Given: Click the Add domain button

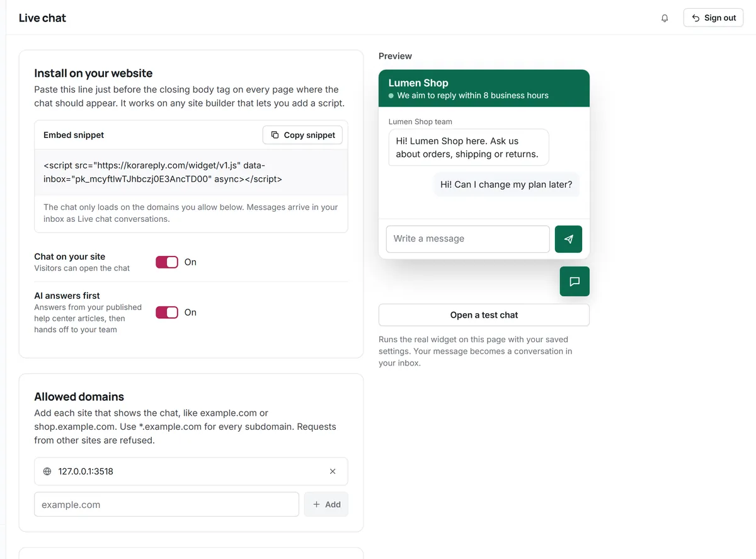Looking at the screenshot, I should [326, 505].
